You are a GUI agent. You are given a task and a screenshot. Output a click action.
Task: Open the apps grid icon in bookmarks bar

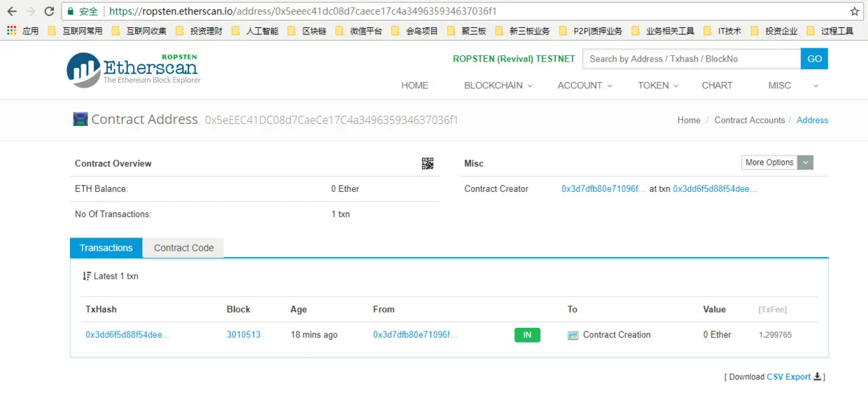click(11, 31)
